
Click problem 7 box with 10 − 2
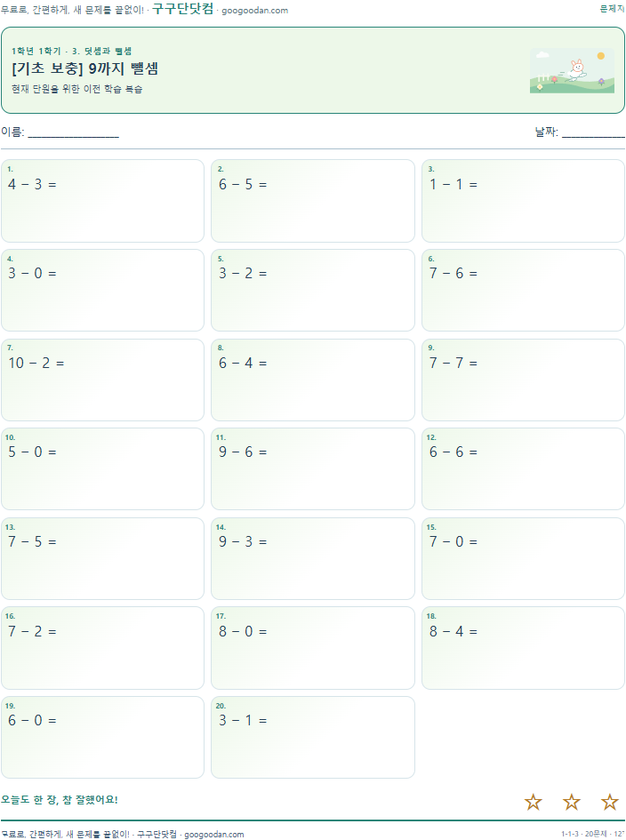coord(103,380)
